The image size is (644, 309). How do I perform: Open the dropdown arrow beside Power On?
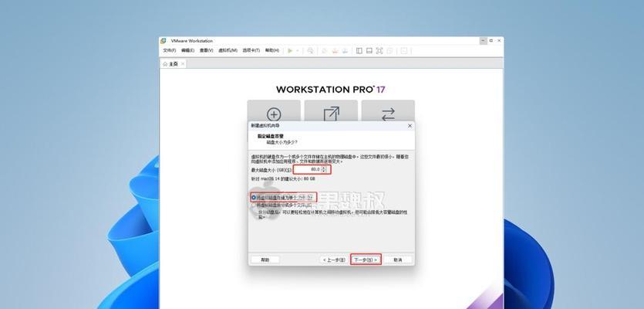[298, 51]
